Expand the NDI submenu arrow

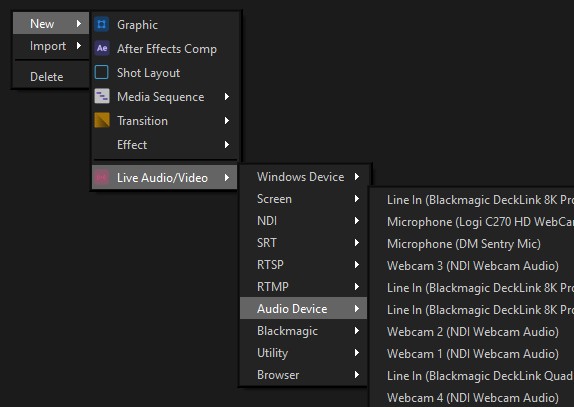click(x=357, y=221)
